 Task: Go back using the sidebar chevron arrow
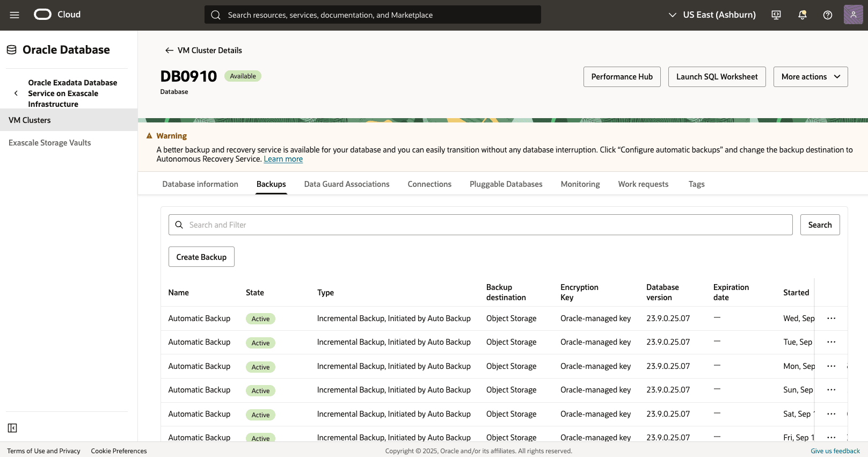click(16, 93)
